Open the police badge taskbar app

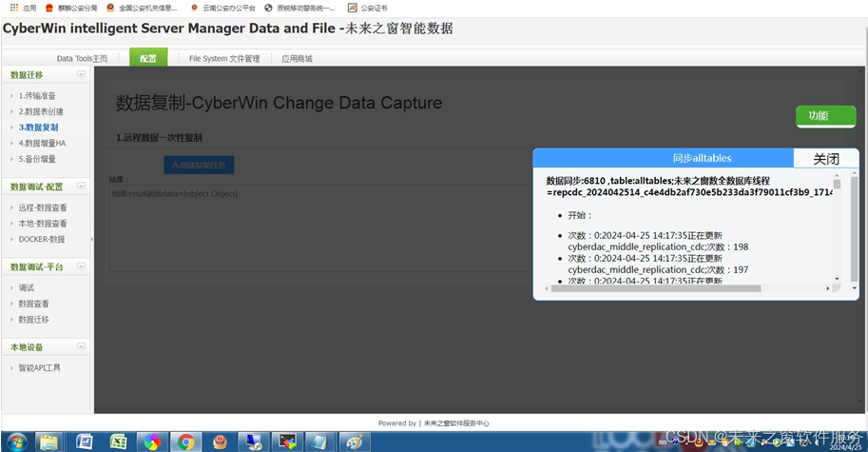click(x=220, y=442)
